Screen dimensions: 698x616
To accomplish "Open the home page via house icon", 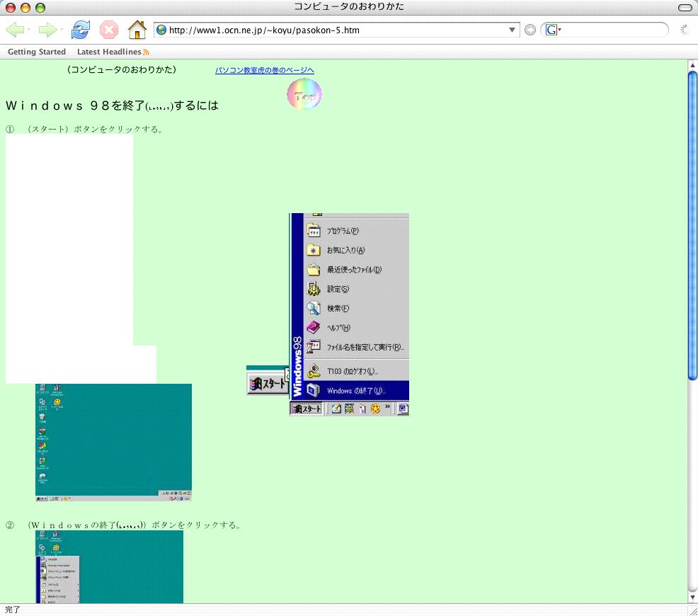I will pyautogui.click(x=137, y=30).
